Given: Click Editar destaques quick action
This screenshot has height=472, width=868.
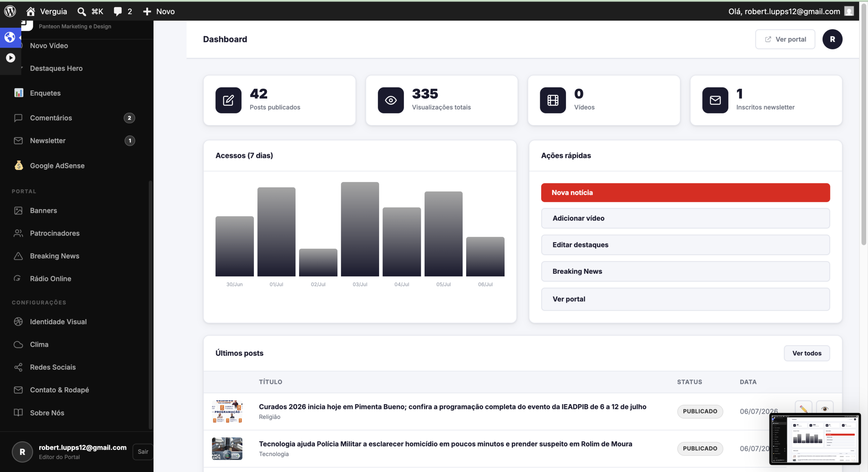Looking at the screenshot, I should (x=685, y=245).
